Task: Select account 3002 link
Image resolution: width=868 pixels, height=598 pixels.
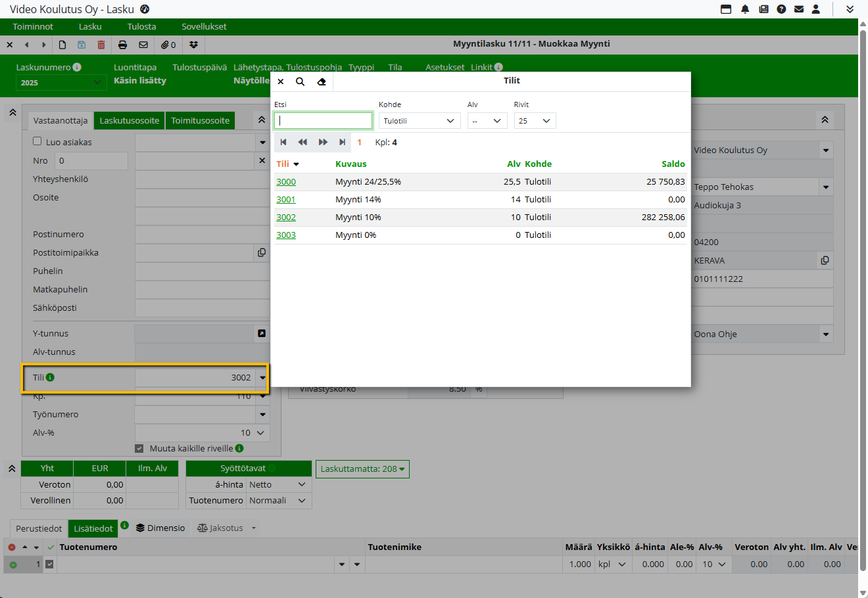Action: [286, 218]
